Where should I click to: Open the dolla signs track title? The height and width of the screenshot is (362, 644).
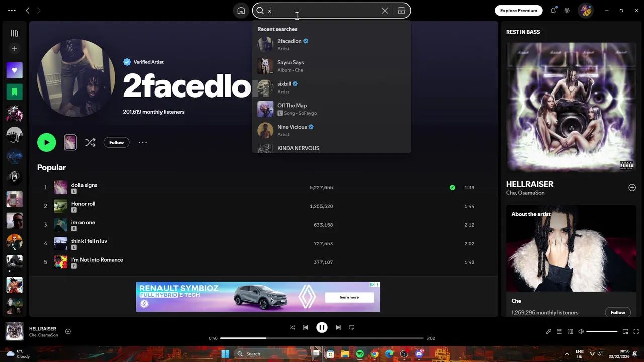(x=84, y=185)
